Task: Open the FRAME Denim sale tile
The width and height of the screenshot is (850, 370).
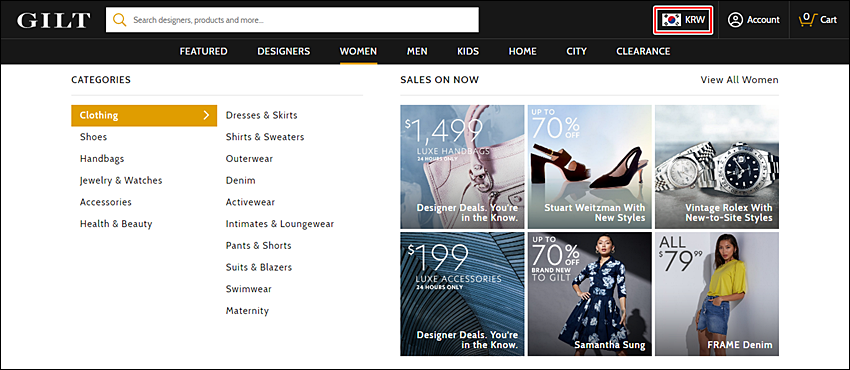Action: 717,294
